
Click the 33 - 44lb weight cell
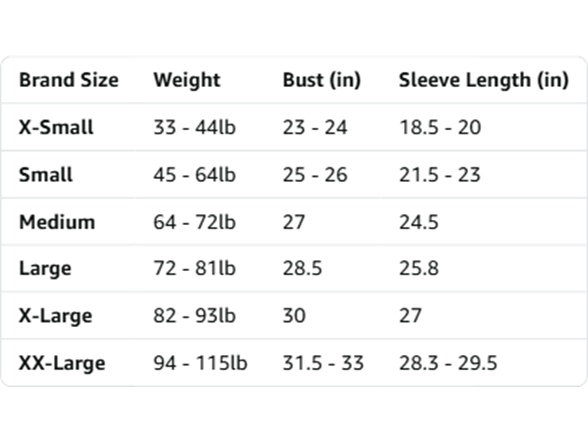pos(194,127)
